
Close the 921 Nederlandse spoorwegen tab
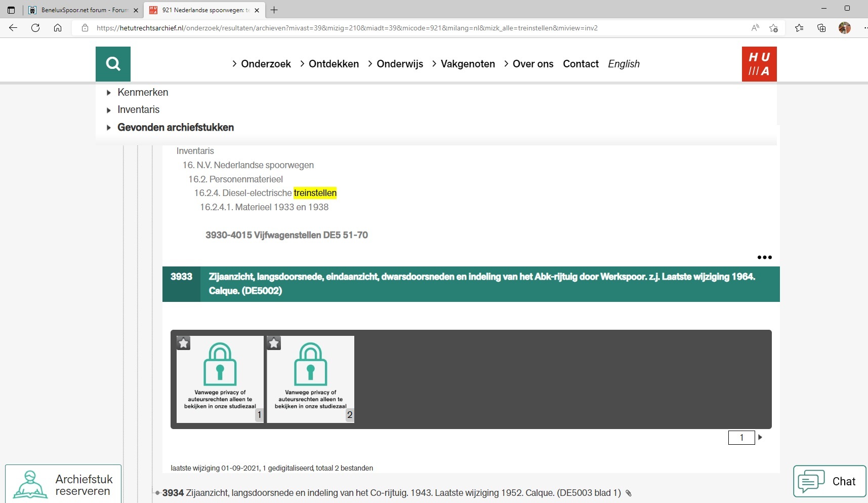click(x=257, y=10)
